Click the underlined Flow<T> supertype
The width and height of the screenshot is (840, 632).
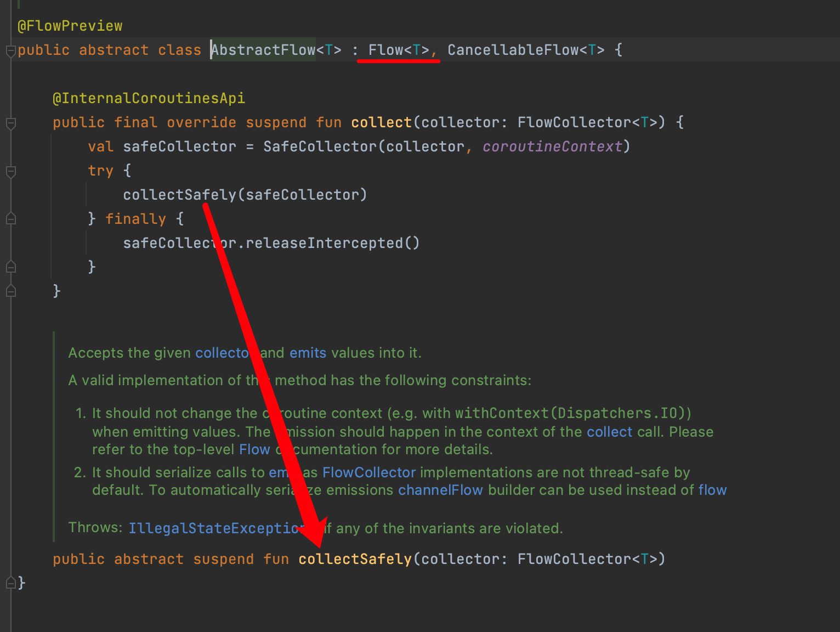399,50
